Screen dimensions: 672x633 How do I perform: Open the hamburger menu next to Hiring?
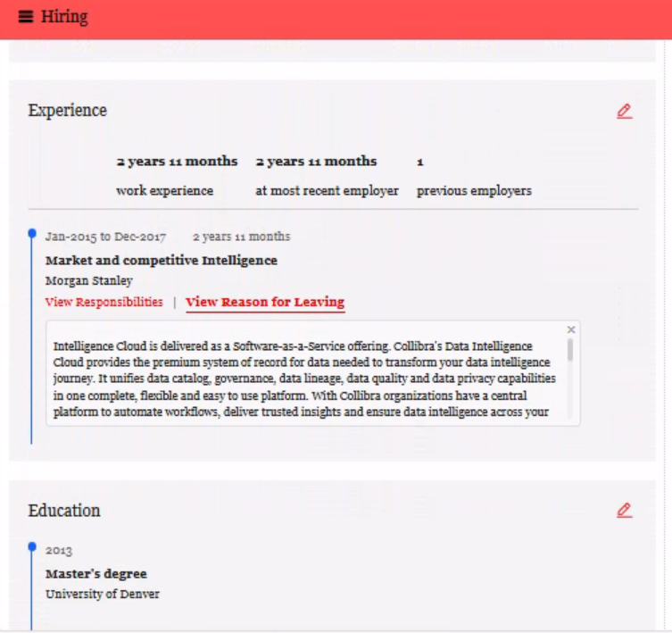pos(26,17)
